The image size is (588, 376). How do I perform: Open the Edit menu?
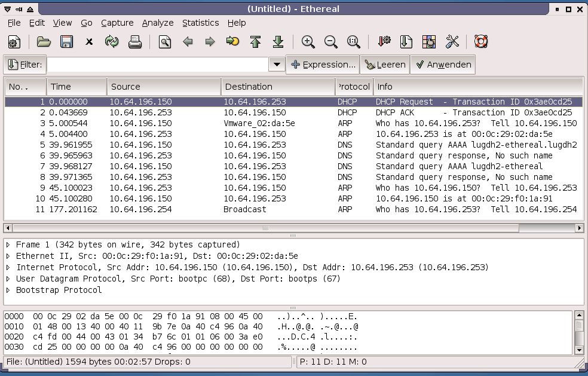(x=37, y=23)
